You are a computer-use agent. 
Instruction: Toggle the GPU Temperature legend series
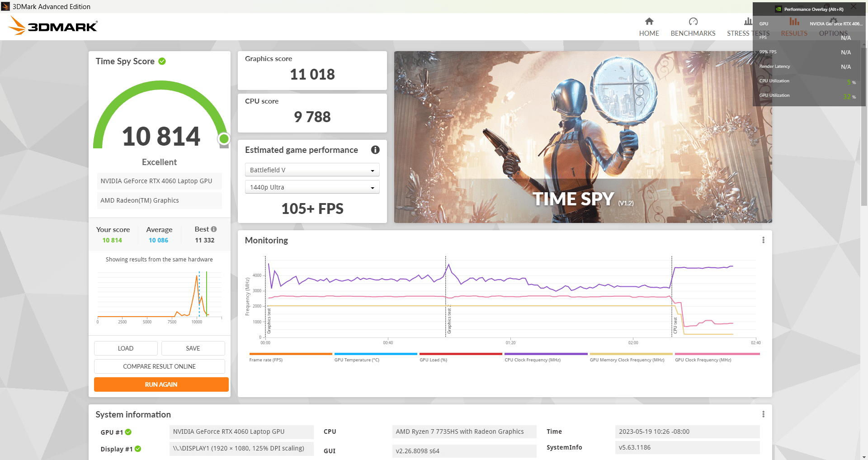coord(357,360)
